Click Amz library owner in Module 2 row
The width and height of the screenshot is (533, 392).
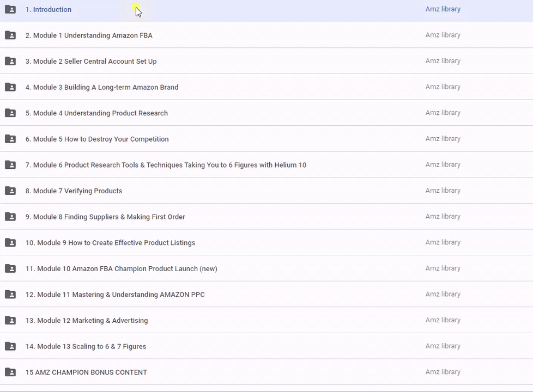(x=443, y=61)
